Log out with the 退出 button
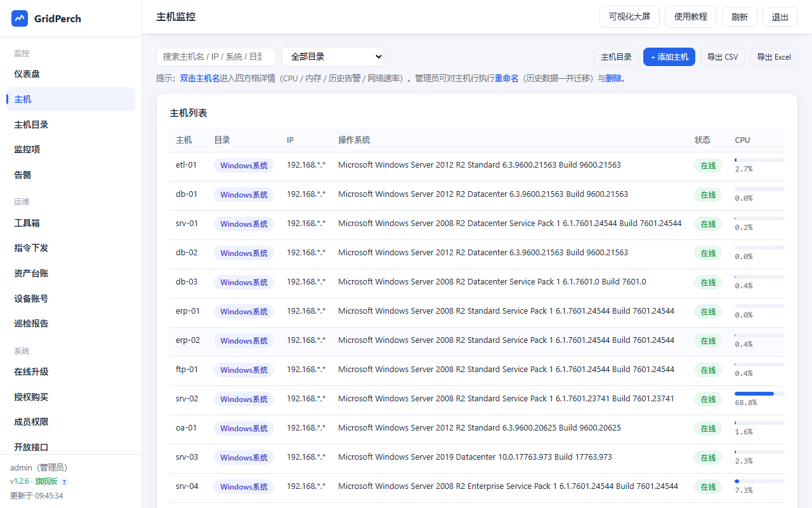Viewport: 812px width, 508px height. pyautogui.click(x=780, y=17)
